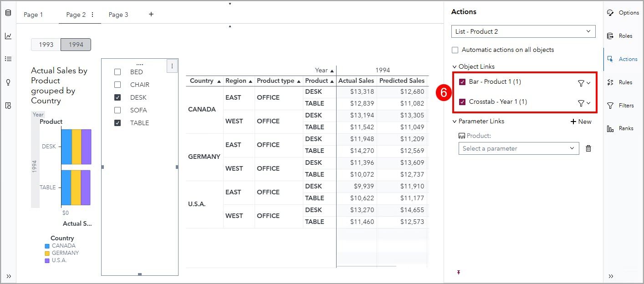The height and width of the screenshot is (284, 644).
Task: Switch to the Page 1 tab
Action: coord(33,15)
